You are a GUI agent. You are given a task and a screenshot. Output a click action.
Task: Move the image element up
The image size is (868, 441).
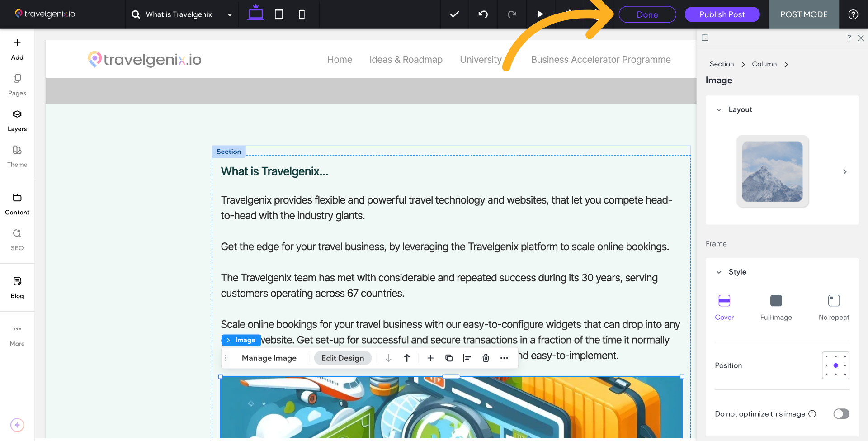pyautogui.click(x=406, y=358)
